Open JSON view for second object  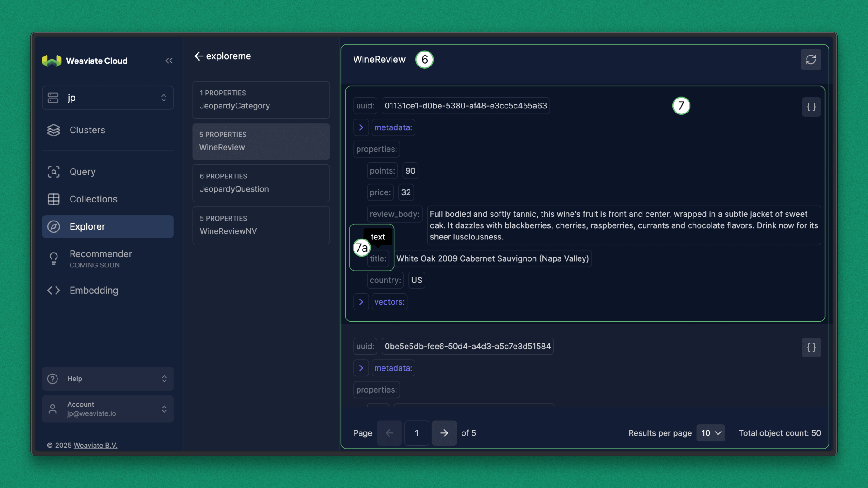tap(811, 347)
